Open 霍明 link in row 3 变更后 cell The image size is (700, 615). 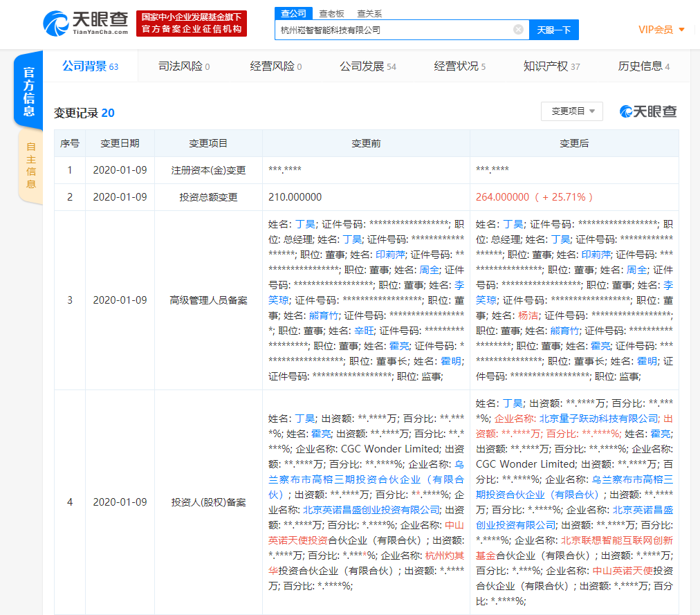(x=647, y=361)
